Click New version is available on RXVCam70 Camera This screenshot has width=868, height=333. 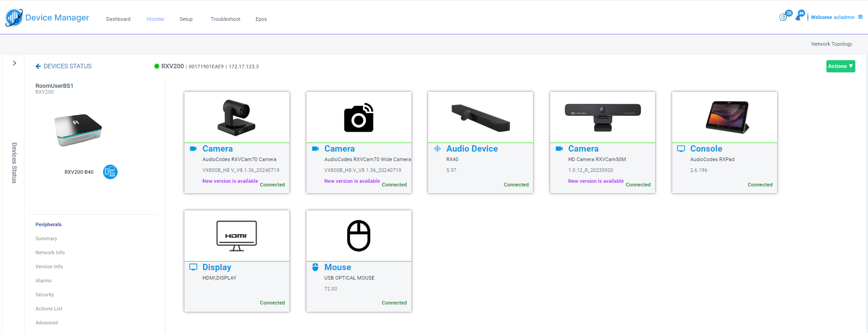(230, 181)
